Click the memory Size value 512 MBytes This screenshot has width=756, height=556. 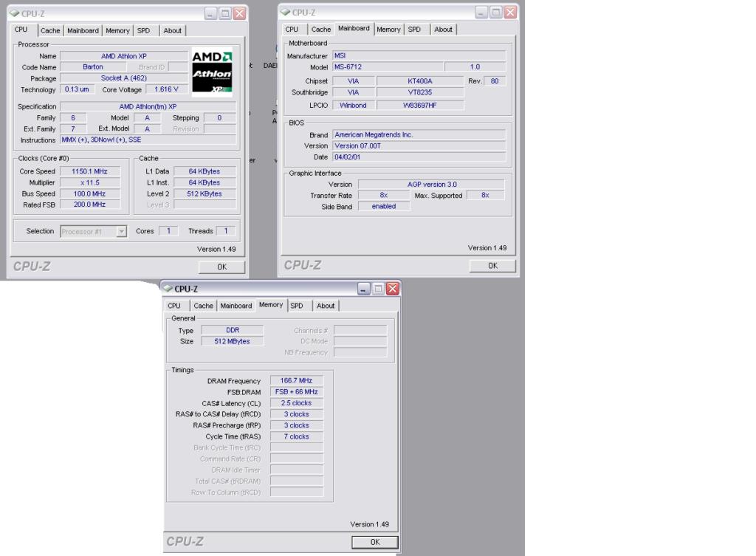tap(233, 341)
